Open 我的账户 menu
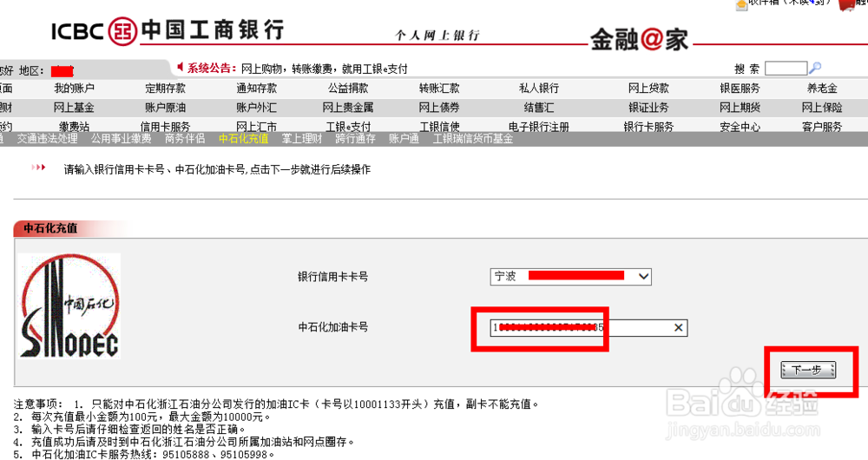 74,88
